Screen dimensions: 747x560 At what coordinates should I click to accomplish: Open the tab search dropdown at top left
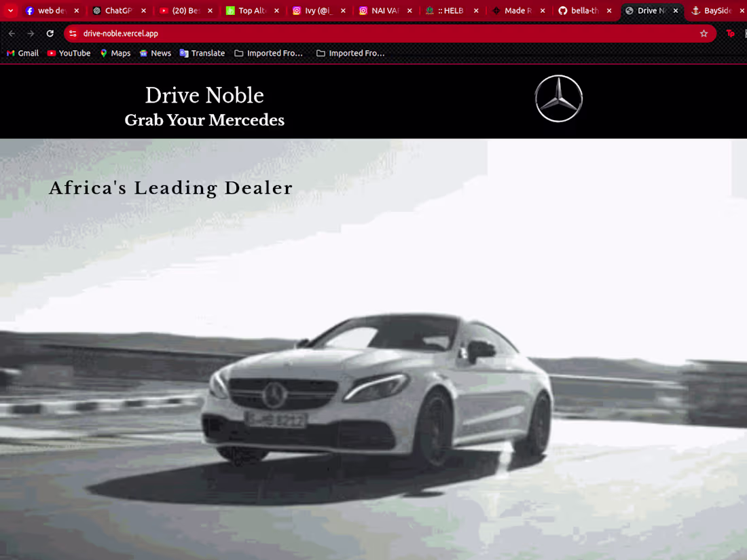9,10
